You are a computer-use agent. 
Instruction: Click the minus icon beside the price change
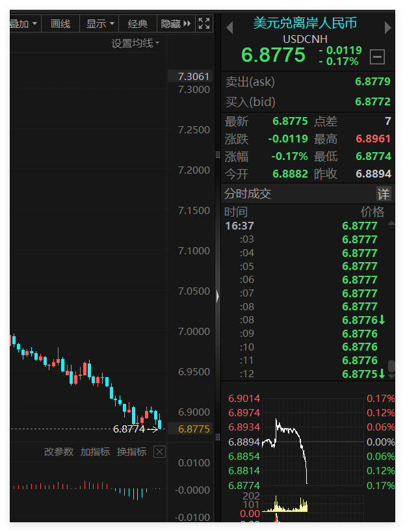(x=377, y=57)
